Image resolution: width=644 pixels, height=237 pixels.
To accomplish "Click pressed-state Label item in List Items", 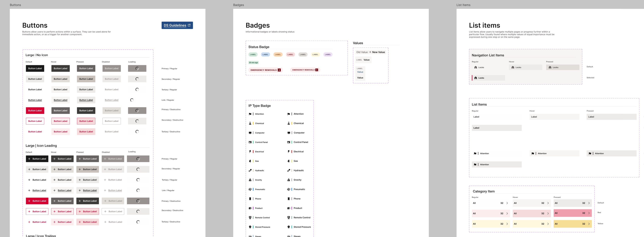I will [x=612, y=117].
